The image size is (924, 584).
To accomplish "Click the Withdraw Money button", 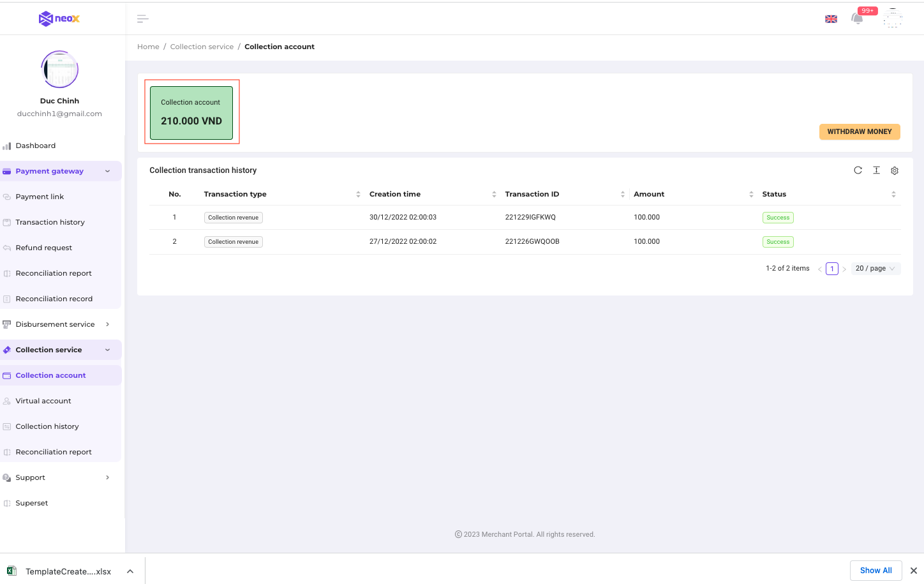I will click(860, 131).
